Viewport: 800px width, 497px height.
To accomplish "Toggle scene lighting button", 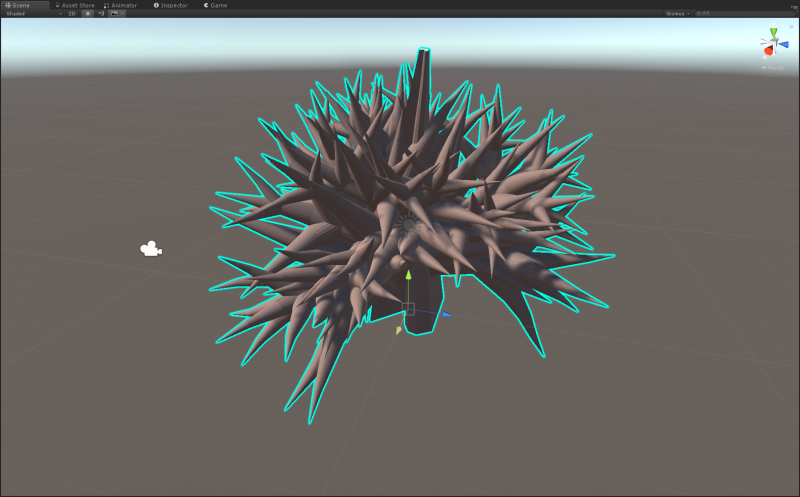I will [88, 14].
